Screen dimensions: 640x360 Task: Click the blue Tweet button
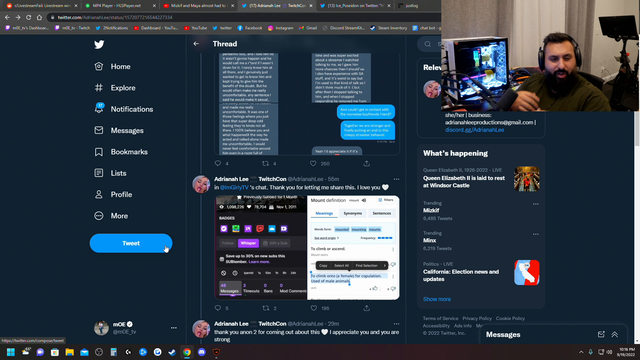pyautogui.click(x=131, y=243)
